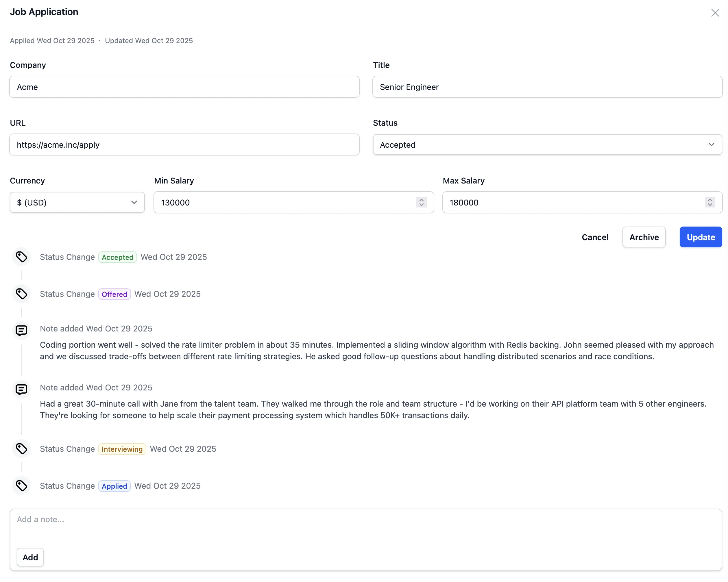Screen dimensions: 728x582
Task: Click the Max Salary stepper control
Action: tap(709, 202)
